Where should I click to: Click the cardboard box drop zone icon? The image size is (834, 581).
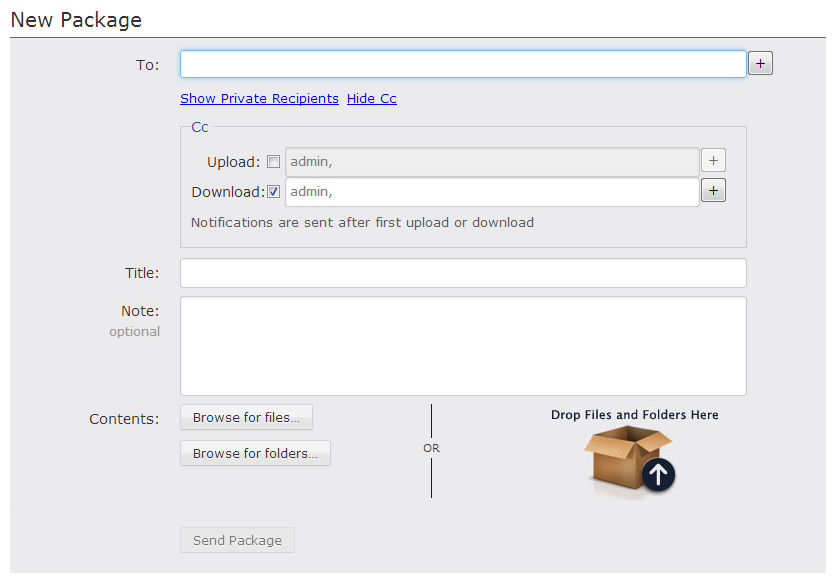coord(629,461)
